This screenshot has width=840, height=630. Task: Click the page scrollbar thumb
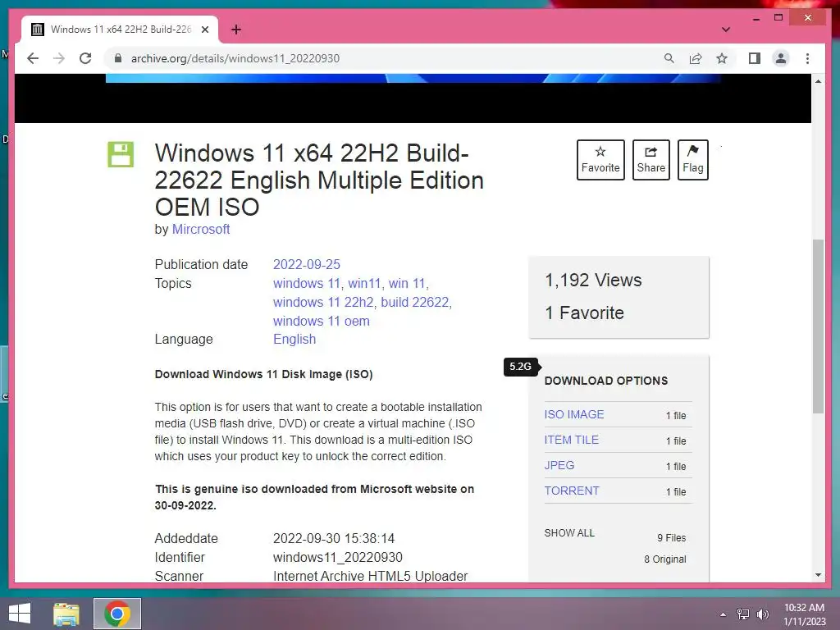(x=818, y=326)
